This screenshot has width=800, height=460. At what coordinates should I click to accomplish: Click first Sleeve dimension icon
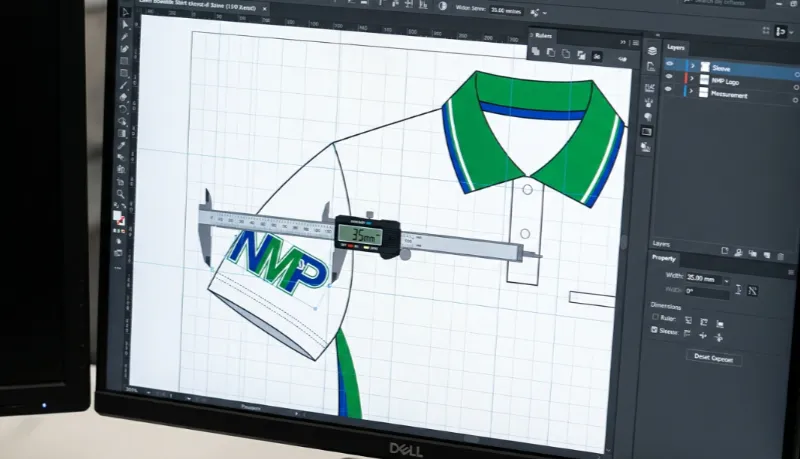687,334
